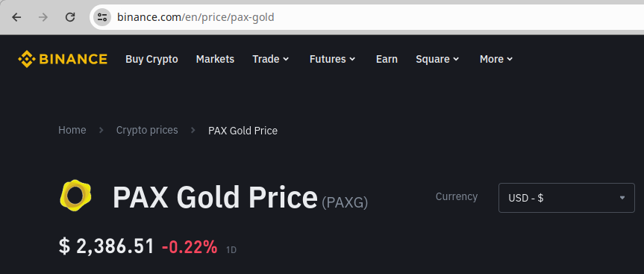The width and height of the screenshot is (644, 274).
Task: Reload the page with refresh icon
Action: pyautogui.click(x=70, y=17)
